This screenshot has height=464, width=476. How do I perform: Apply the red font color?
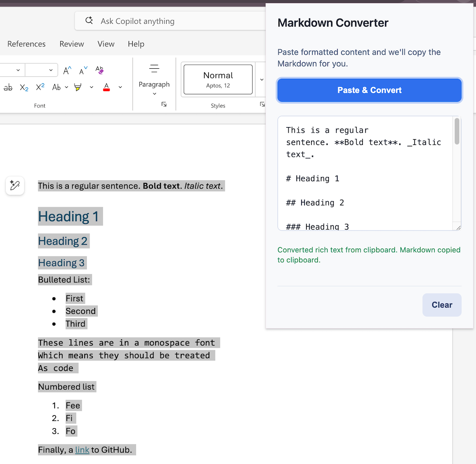pyautogui.click(x=106, y=87)
